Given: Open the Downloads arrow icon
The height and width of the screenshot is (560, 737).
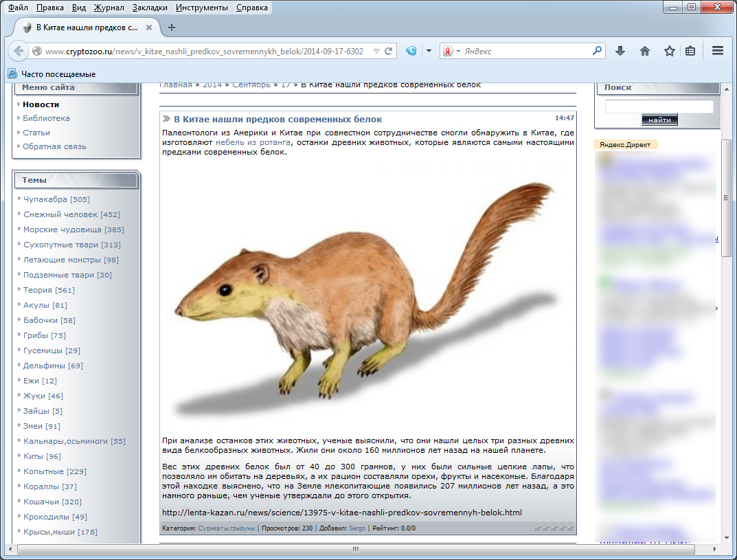Looking at the screenshot, I should pyautogui.click(x=620, y=51).
